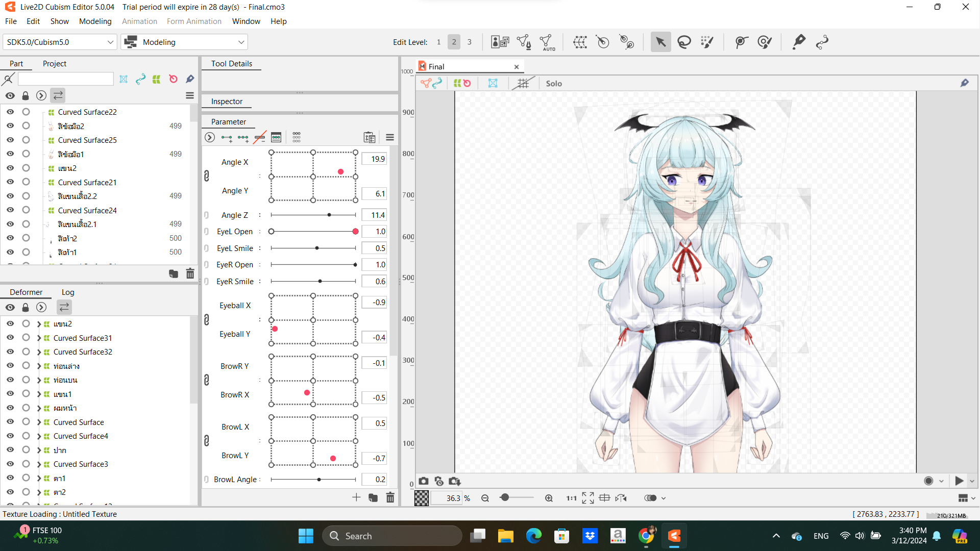Screen dimensions: 980x551
Task: Set Edit Level to 1
Action: [438, 42]
